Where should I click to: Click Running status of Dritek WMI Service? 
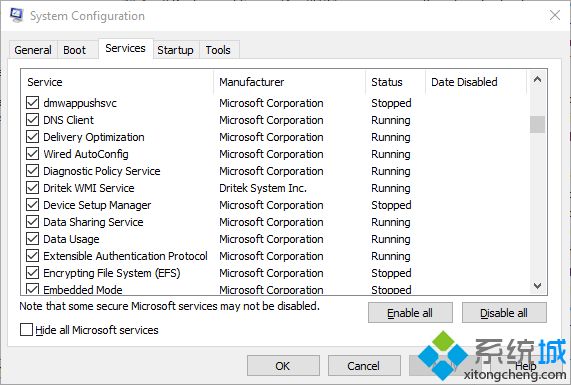391,188
